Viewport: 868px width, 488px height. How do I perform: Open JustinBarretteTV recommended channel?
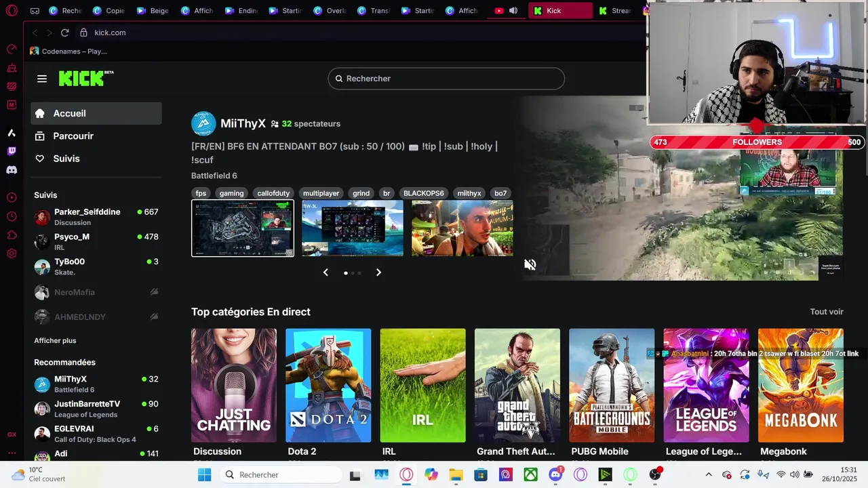pos(96,409)
